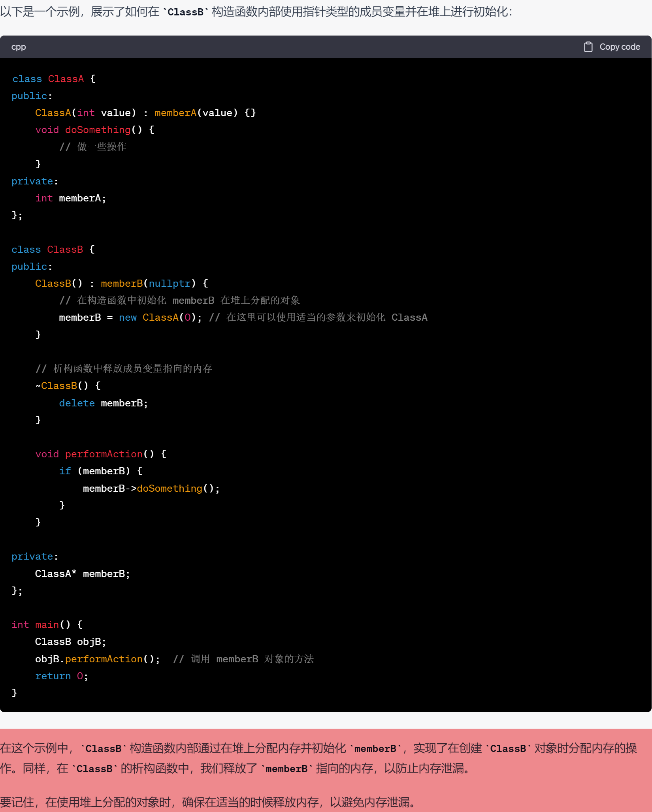Click the 'int memberA;' line
Image resolution: width=652 pixels, height=812 pixels.
pos(71,198)
